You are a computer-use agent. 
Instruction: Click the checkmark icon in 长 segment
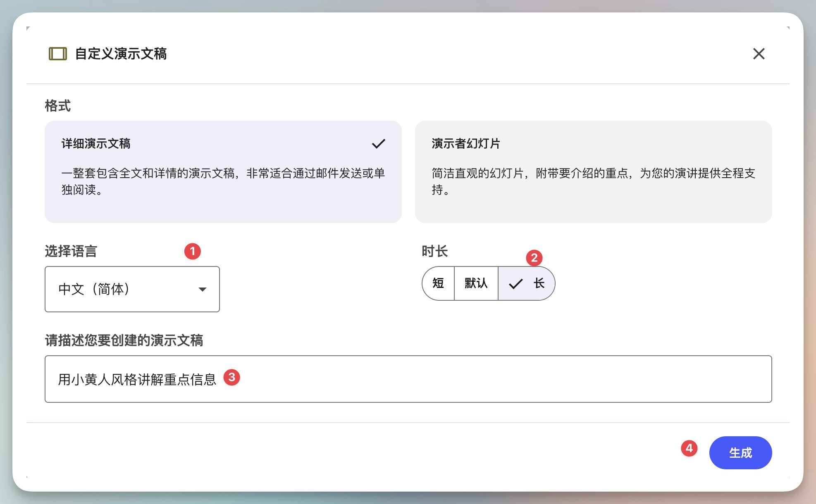point(515,284)
